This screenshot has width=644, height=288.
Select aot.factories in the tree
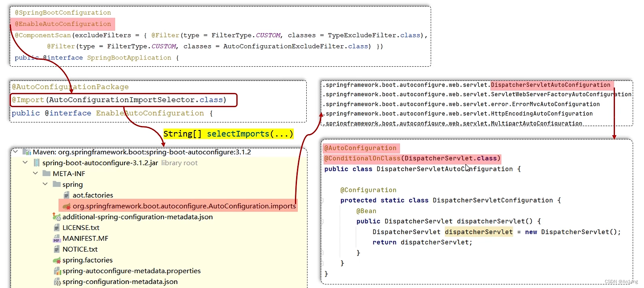coord(93,195)
